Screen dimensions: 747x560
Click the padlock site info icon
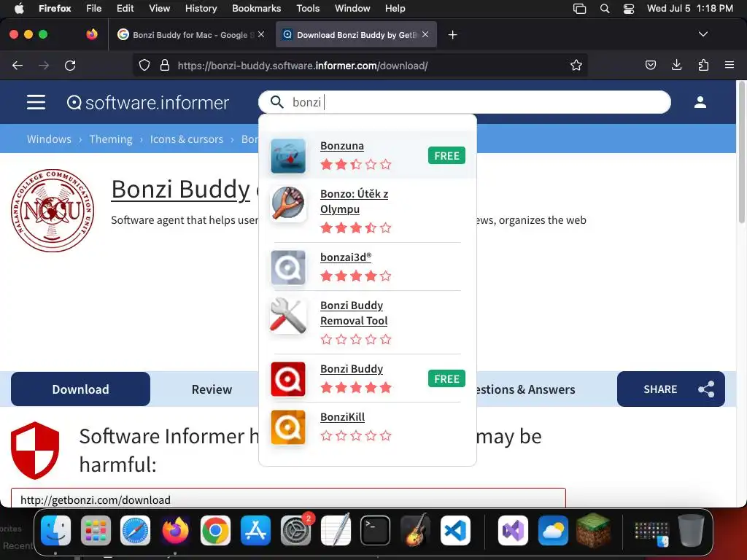click(x=165, y=65)
